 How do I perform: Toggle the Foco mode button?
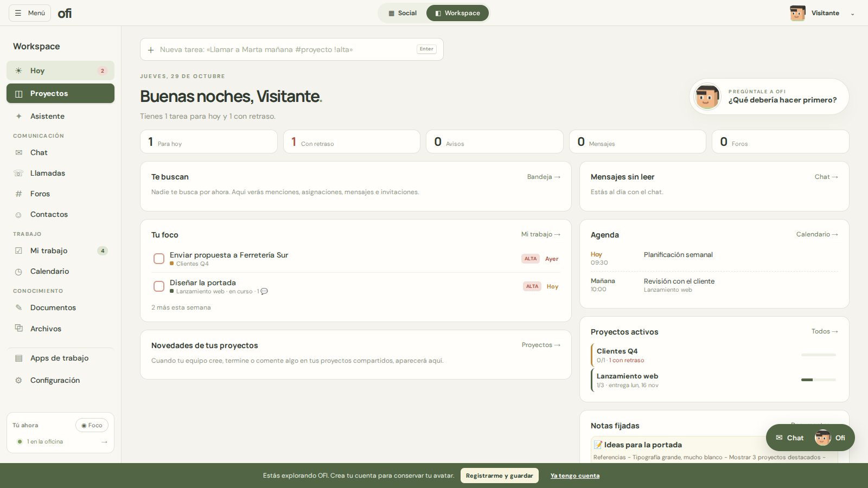point(92,425)
